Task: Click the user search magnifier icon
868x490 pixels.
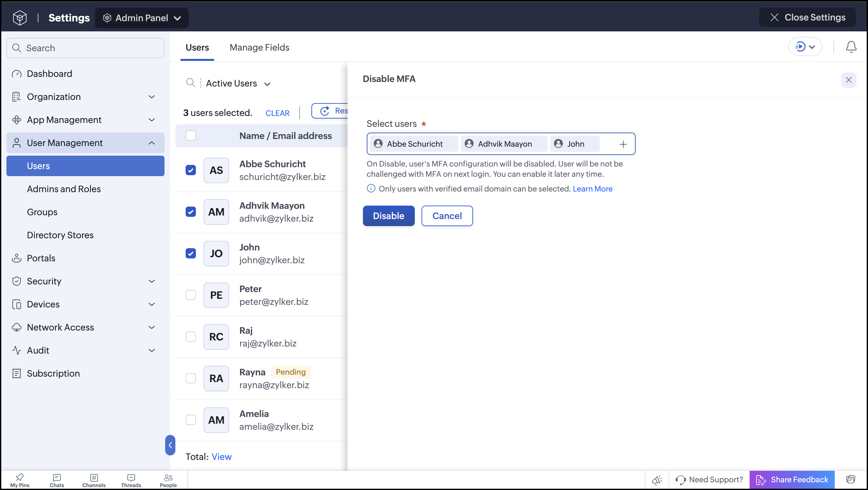Action: click(x=190, y=83)
